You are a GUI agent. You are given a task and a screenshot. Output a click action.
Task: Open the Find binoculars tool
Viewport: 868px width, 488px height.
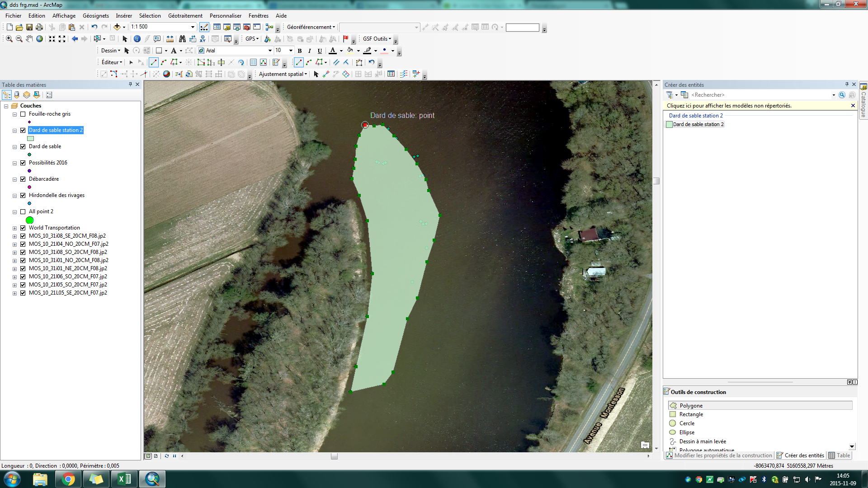tap(182, 39)
